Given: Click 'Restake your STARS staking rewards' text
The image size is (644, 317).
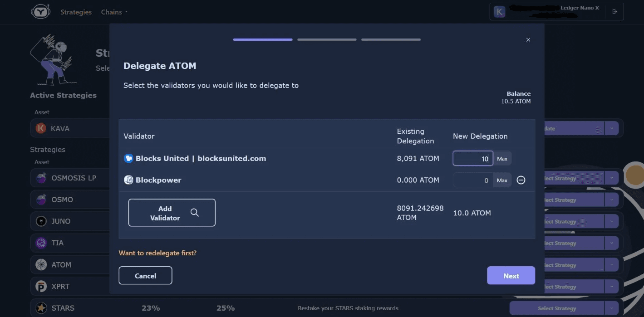Looking at the screenshot, I should [x=348, y=308].
